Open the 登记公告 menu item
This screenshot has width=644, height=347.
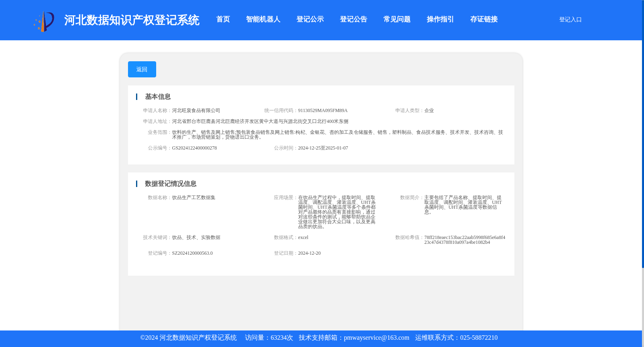click(353, 19)
